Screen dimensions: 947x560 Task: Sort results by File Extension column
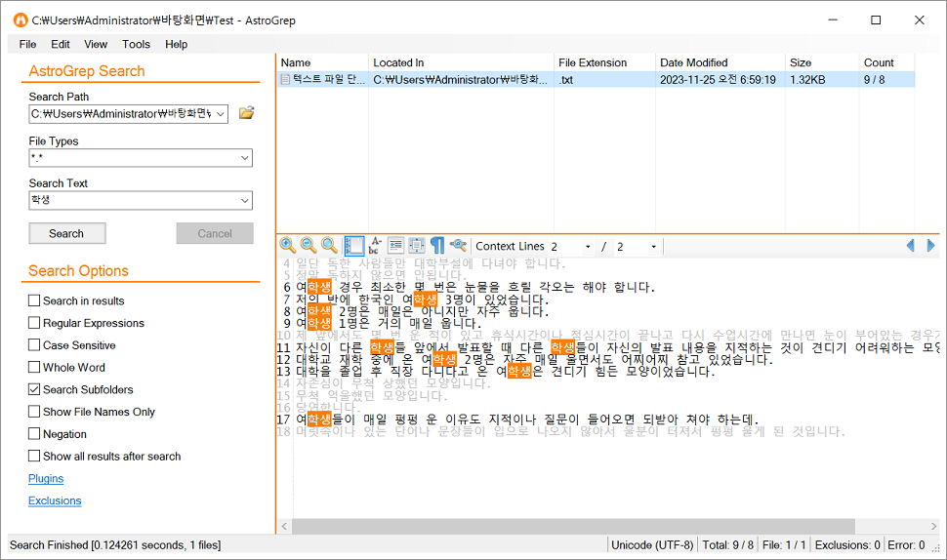(x=604, y=62)
